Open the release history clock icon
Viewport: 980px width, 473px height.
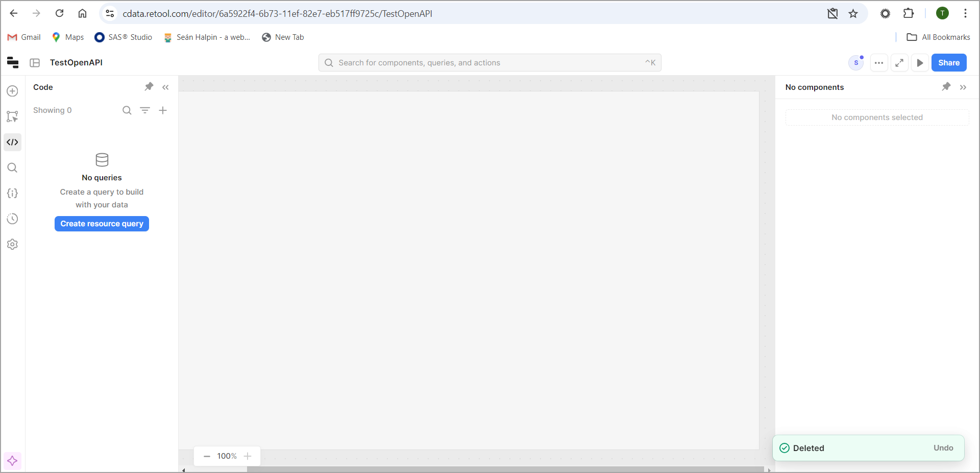[x=12, y=219]
